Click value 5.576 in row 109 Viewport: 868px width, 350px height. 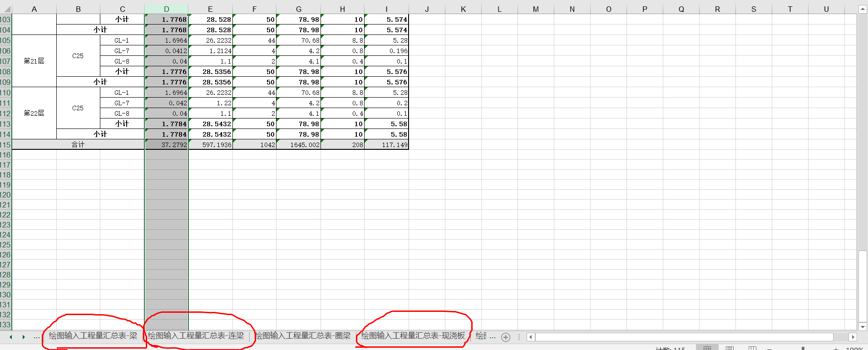pyautogui.click(x=386, y=82)
